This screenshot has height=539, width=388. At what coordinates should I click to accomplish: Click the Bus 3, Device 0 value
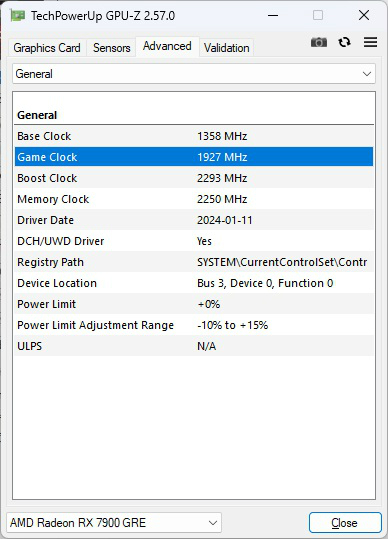[265, 283]
